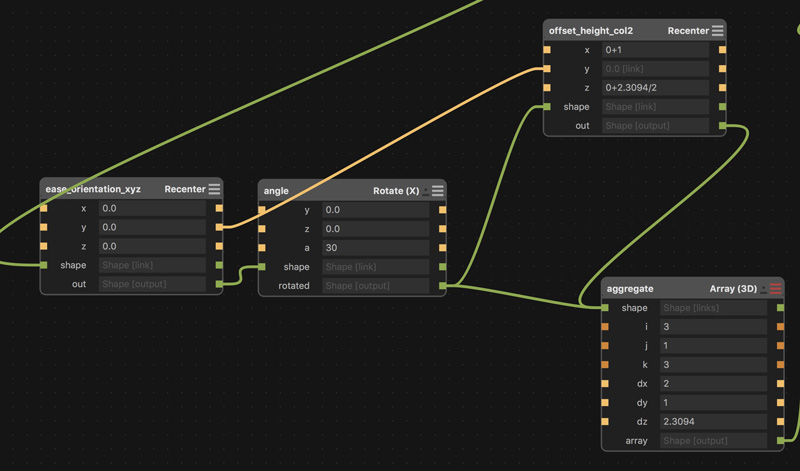800x471 pixels.
Task: Edit the dz field showing 2.3094
Action: (713, 422)
